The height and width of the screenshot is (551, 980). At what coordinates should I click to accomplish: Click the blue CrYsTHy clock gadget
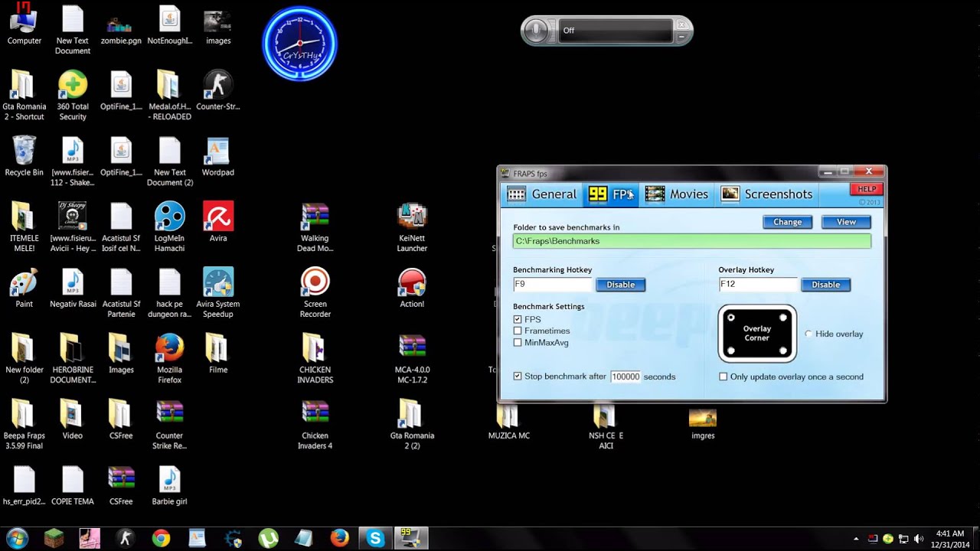click(x=299, y=44)
